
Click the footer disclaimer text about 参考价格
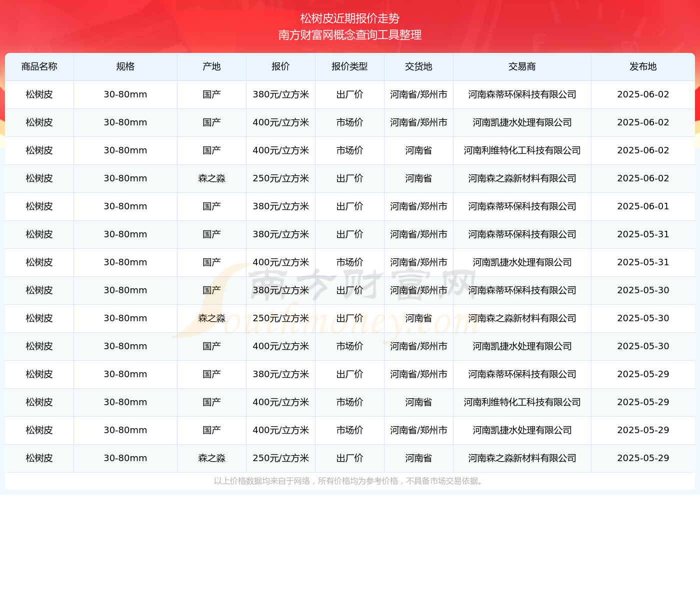tap(350, 481)
